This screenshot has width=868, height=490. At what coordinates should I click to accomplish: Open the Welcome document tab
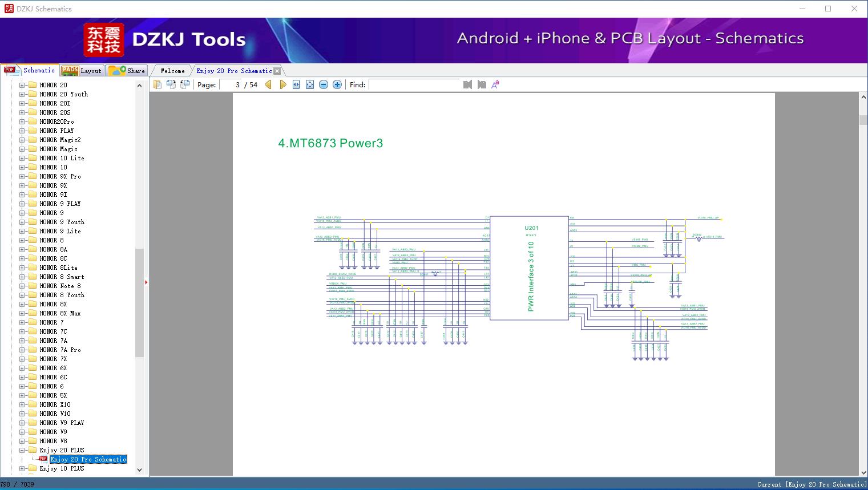[x=172, y=71]
